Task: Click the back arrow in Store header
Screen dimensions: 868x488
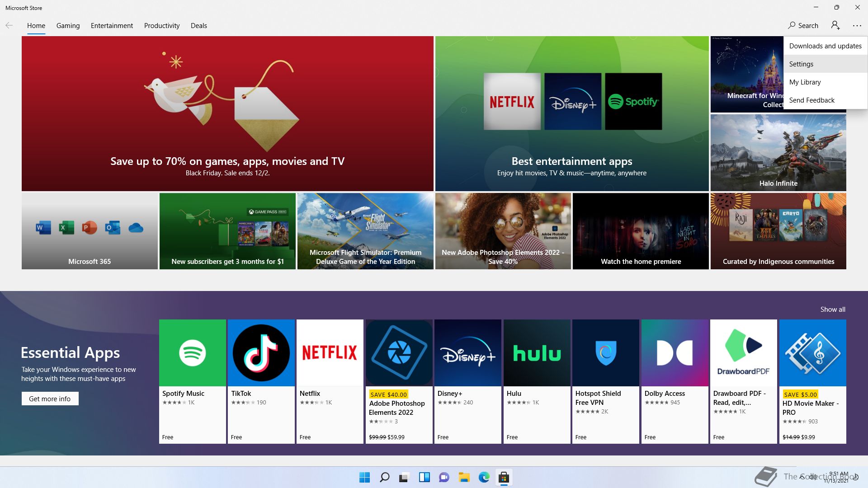Action: pos(9,25)
